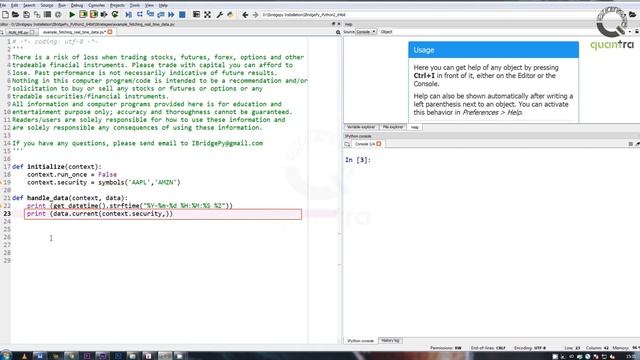Click the Debug file icon
The width and height of the screenshot is (640, 360).
click(129, 15)
